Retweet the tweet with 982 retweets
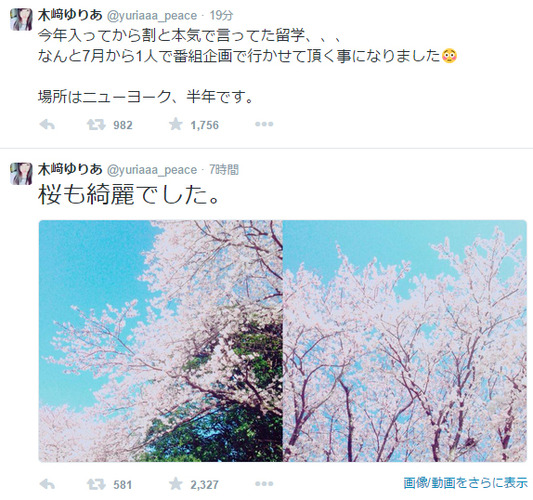The height and width of the screenshot is (500, 533). [96, 125]
